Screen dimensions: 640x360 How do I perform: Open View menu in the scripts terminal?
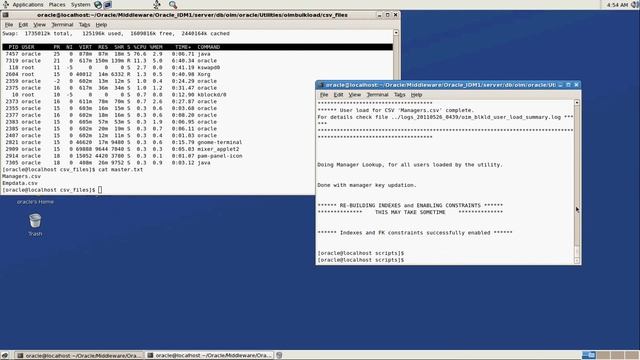[355, 95]
